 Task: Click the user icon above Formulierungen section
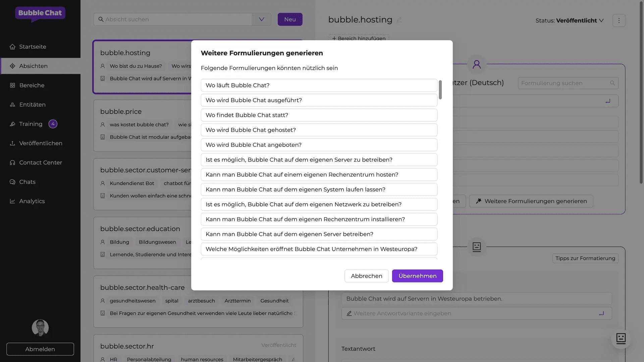pyautogui.click(x=477, y=64)
